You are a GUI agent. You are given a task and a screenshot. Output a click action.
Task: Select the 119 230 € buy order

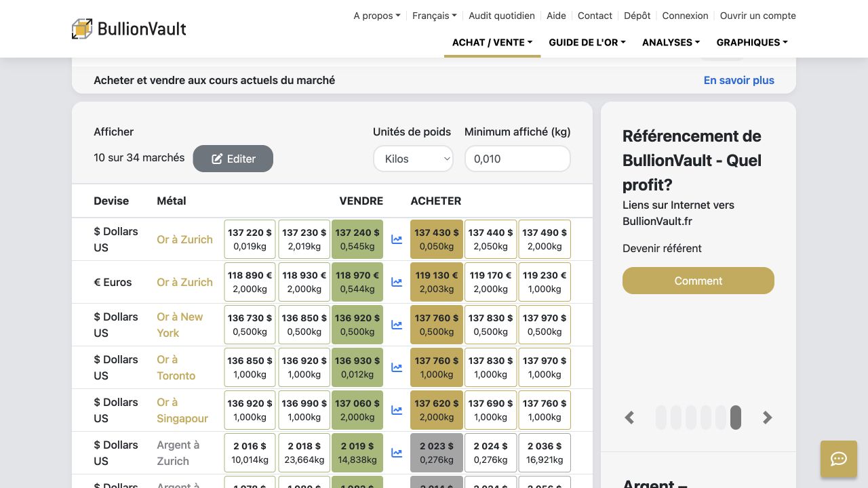click(x=545, y=282)
